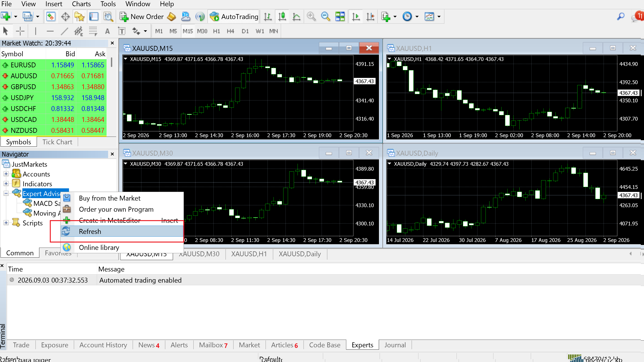Toggle the AutoTrading button
The image size is (644, 362).
click(234, 17)
